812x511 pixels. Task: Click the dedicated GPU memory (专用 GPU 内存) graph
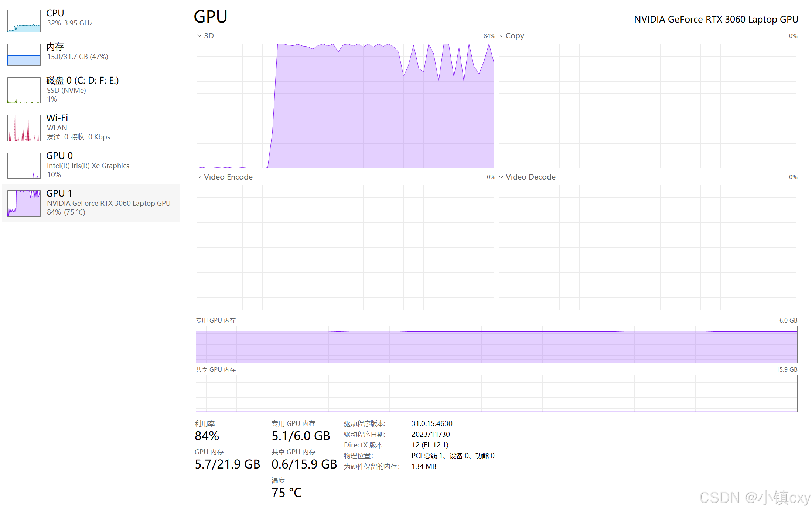click(496, 344)
